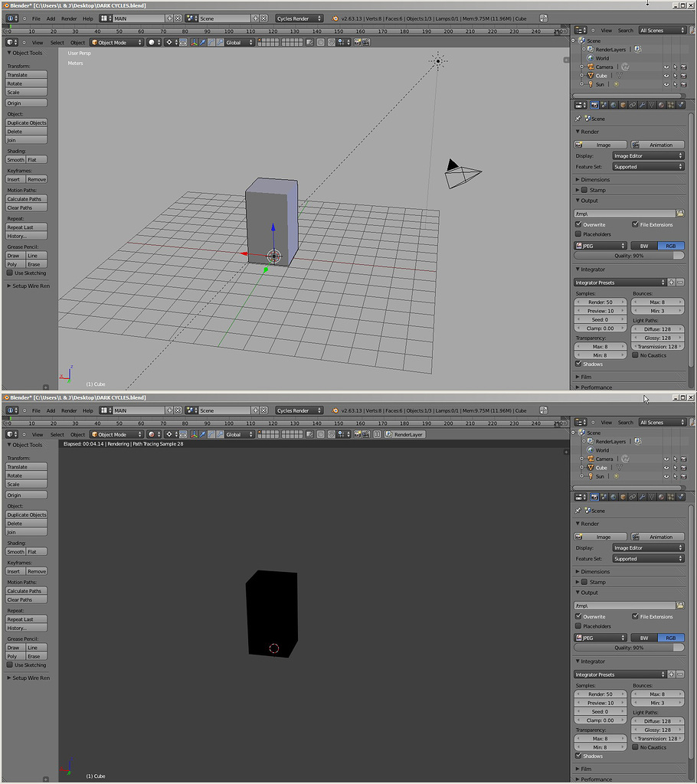This screenshot has height=784, width=697.
Task: Open Object Mode dropdown in grid-view window
Action: (x=116, y=43)
